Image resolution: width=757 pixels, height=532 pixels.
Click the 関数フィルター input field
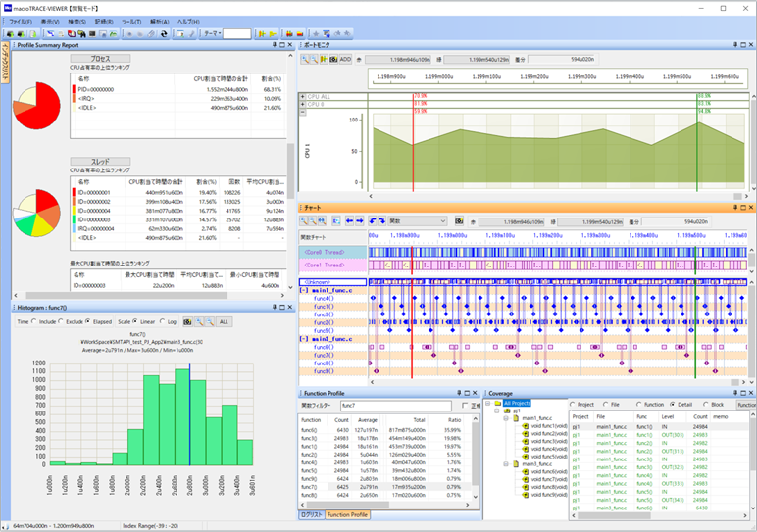point(395,405)
